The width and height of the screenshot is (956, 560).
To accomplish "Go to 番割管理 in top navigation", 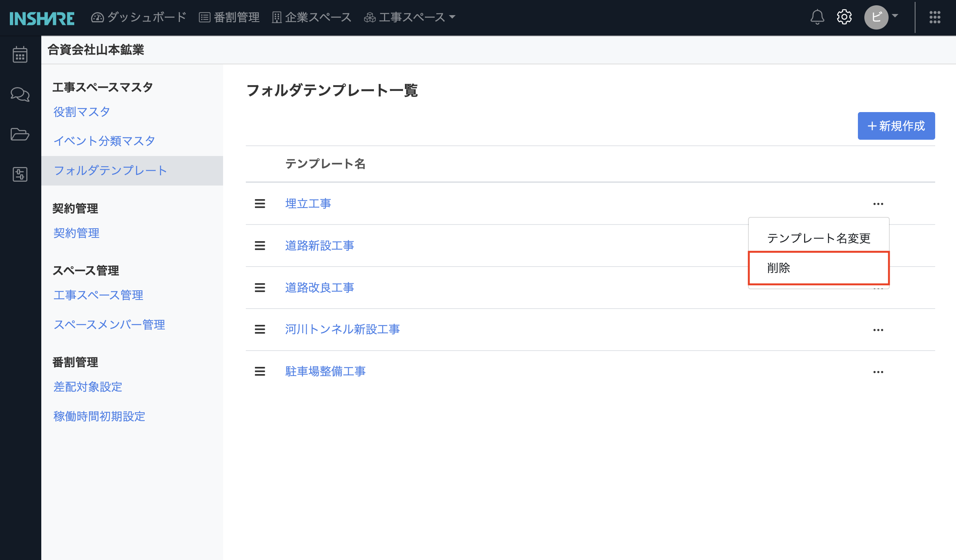I will pyautogui.click(x=230, y=17).
